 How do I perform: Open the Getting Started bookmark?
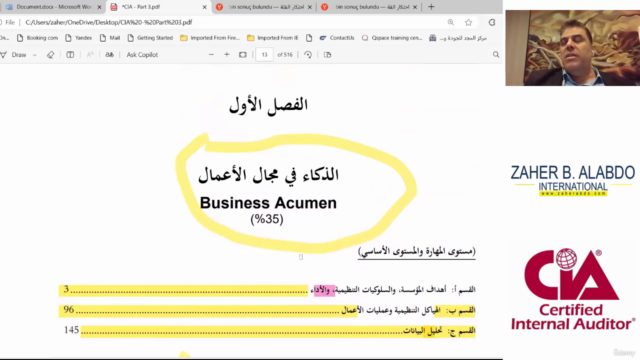coord(150,38)
